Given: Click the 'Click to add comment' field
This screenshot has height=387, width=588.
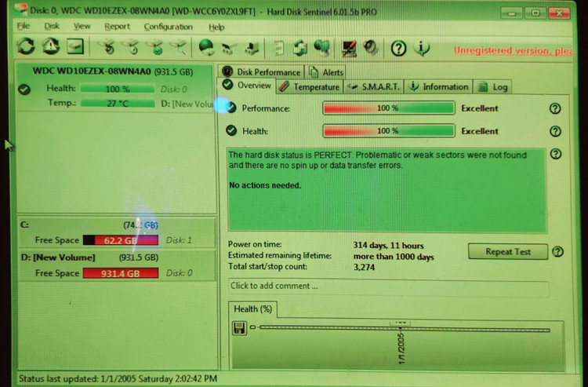Looking at the screenshot, I should (x=388, y=286).
